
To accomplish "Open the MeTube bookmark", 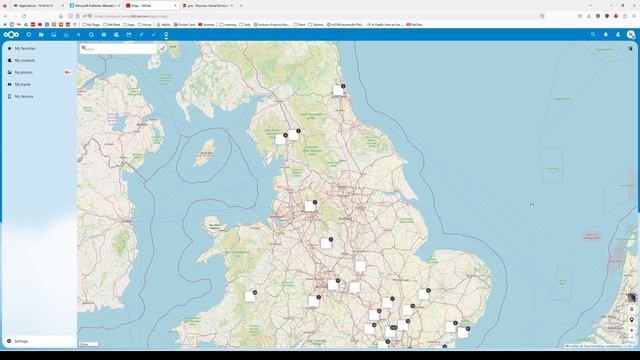I will 414,24.
